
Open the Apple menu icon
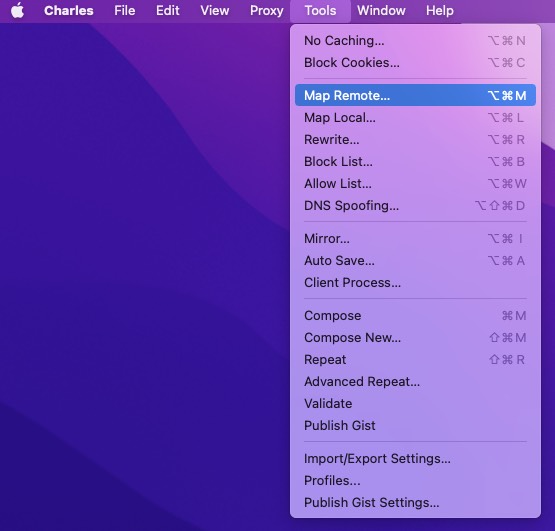coord(17,10)
